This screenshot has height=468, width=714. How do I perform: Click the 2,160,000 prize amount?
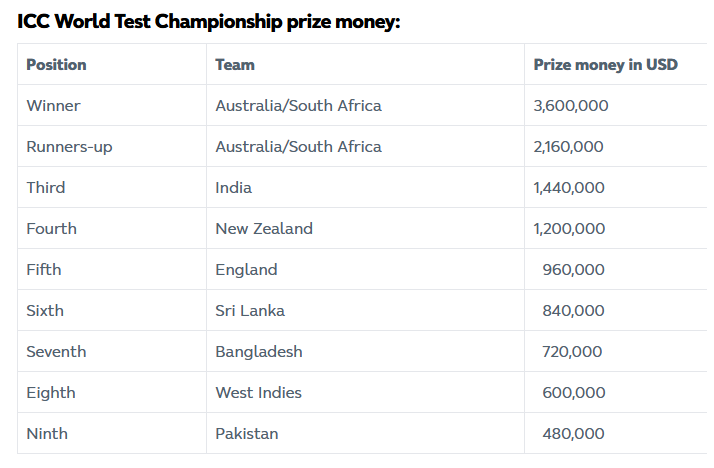(568, 147)
